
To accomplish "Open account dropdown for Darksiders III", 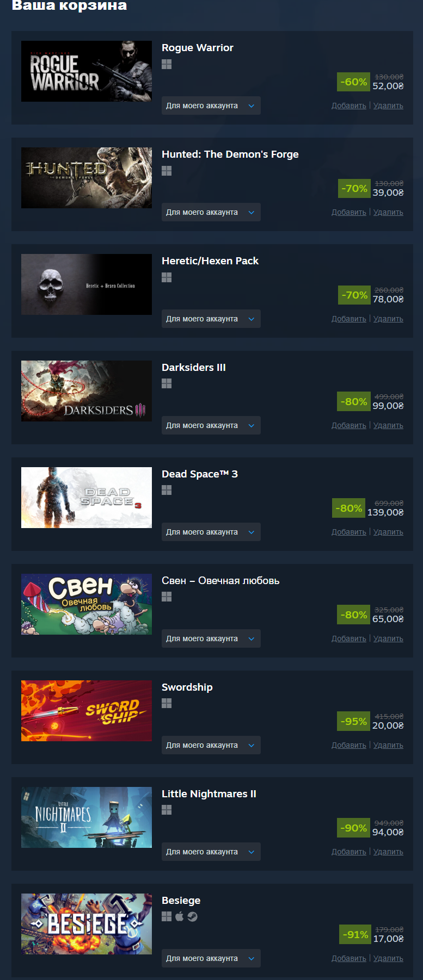I will [x=211, y=425].
